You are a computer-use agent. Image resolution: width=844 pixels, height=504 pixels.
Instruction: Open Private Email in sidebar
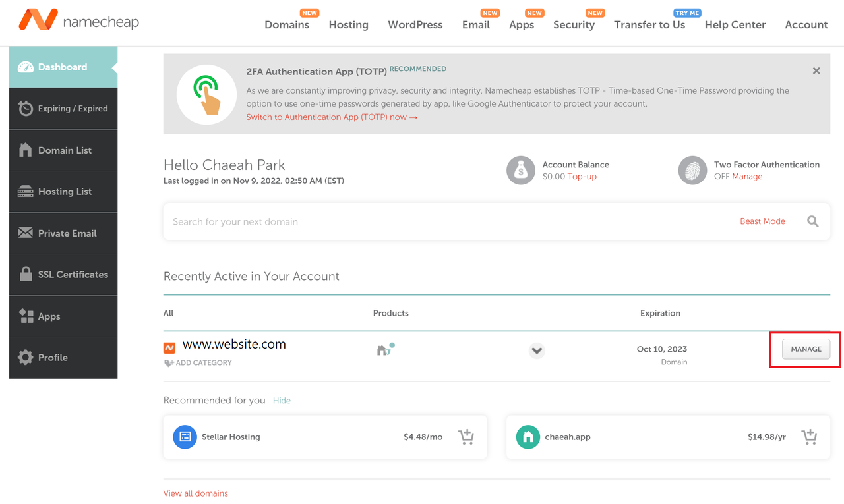[x=63, y=233]
